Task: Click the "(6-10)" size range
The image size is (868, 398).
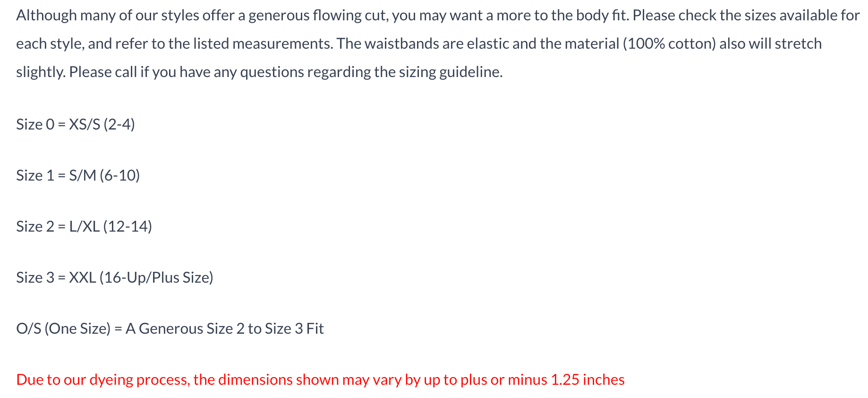Action: pos(119,175)
